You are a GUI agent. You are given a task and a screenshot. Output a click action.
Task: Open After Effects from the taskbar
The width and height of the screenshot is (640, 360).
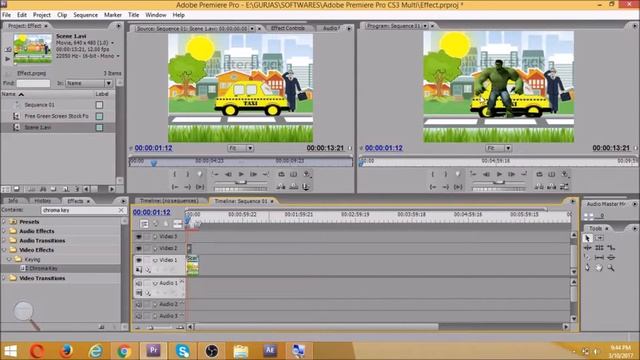click(270, 351)
